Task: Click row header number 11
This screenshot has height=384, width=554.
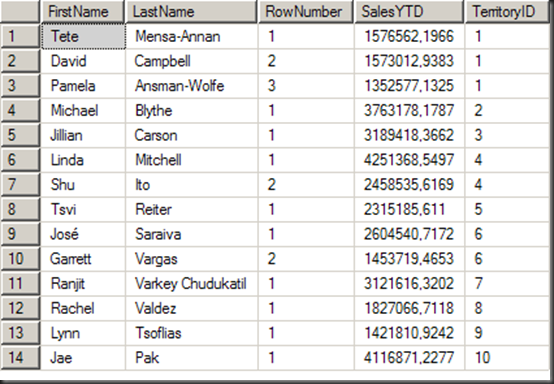Action: pyautogui.click(x=20, y=283)
